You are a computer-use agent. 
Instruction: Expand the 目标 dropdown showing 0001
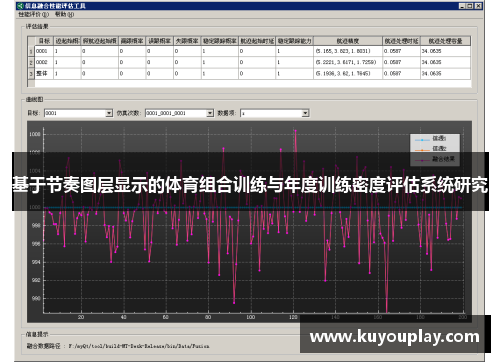[109, 113]
